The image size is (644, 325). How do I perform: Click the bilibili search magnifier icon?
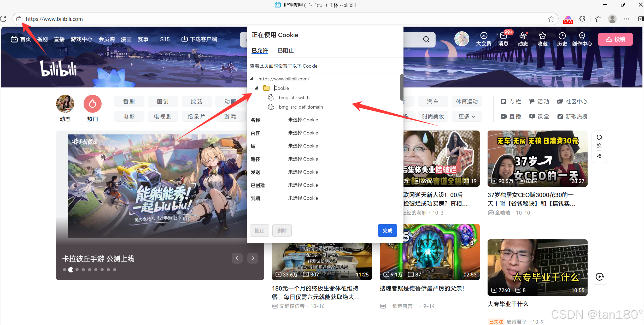click(x=426, y=39)
